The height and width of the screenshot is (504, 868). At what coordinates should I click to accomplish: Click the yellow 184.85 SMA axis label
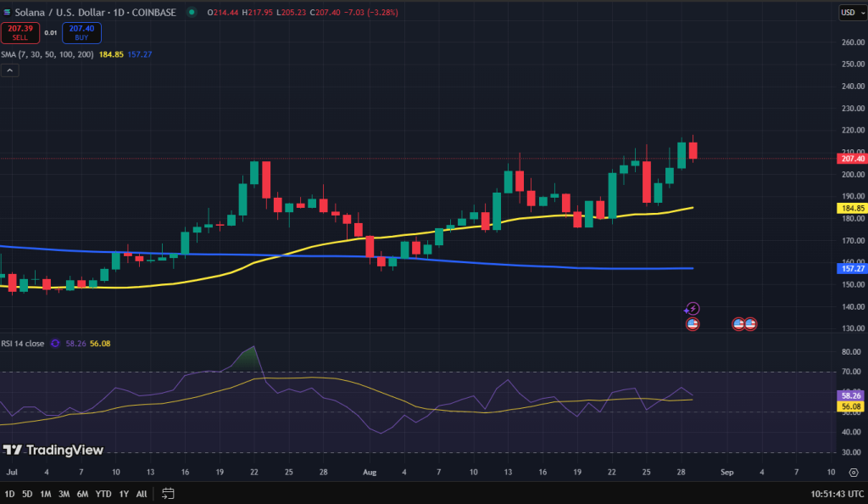click(852, 208)
